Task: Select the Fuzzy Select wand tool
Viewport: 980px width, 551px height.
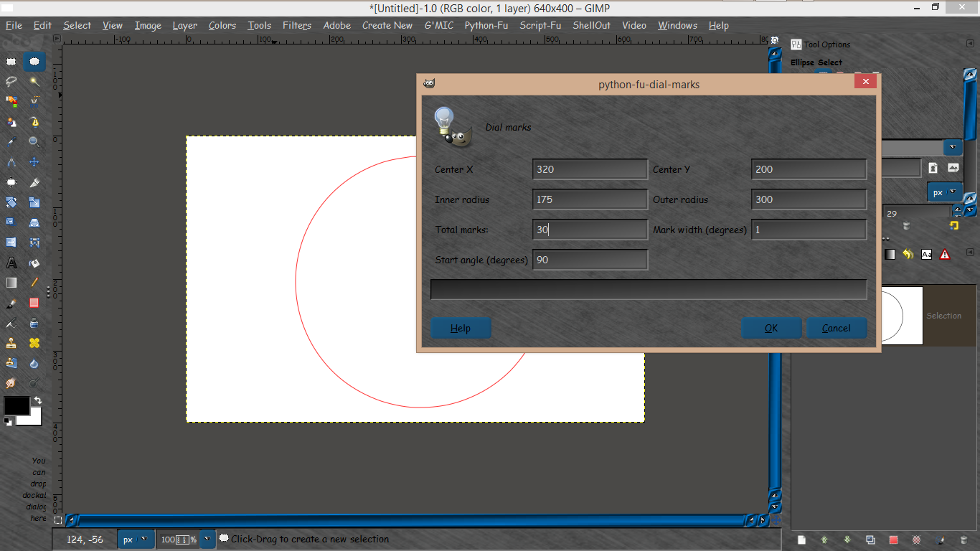Action: click(34, 82)
